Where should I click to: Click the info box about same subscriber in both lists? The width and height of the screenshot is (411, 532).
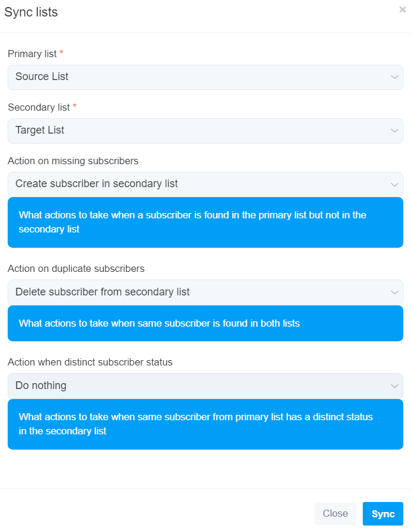pos(206,323)
